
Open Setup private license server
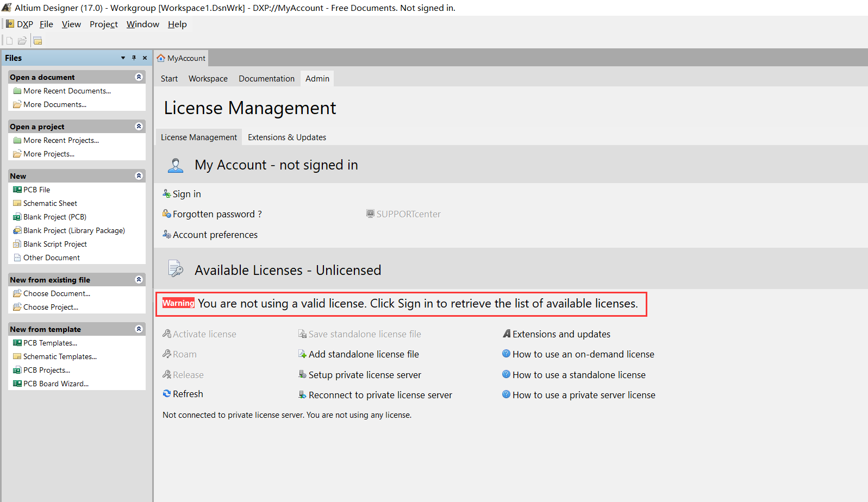click(x=365, y=375)
